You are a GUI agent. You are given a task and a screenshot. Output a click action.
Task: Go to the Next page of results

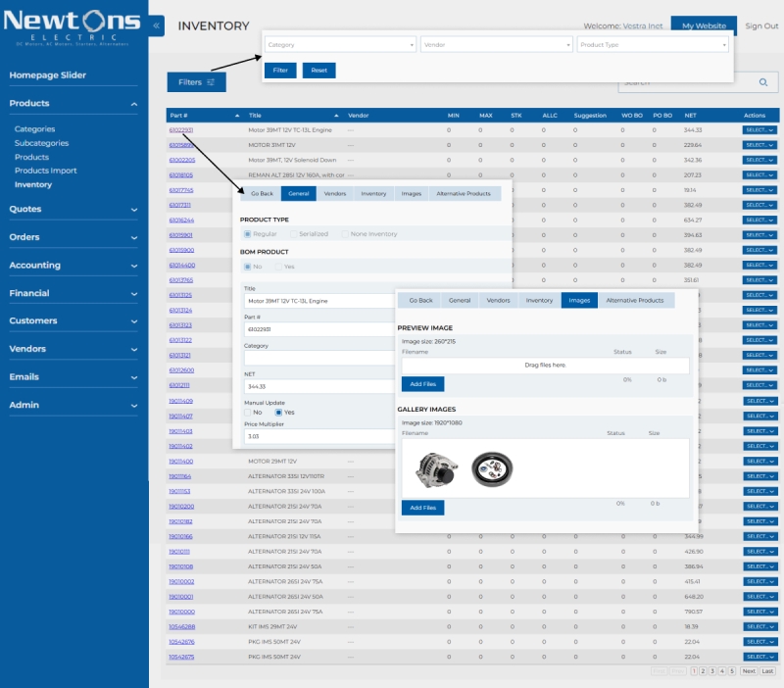pyautogui.click(x=748, y=671)
